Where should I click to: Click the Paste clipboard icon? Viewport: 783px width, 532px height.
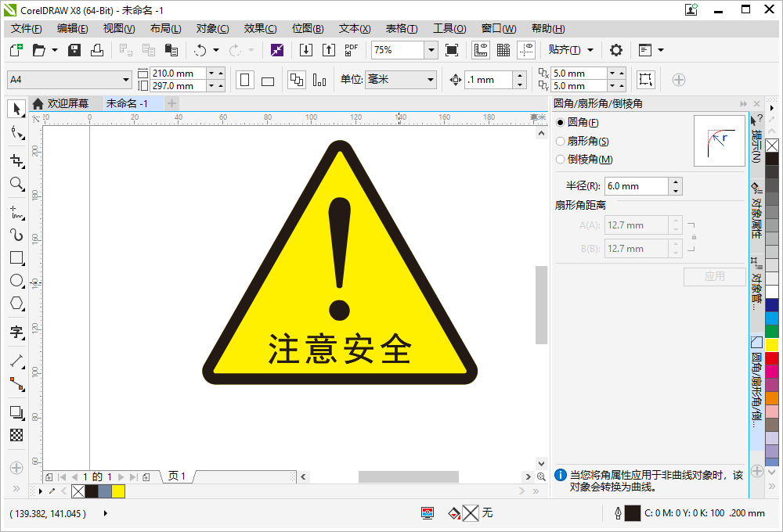[x=171, y=50]
